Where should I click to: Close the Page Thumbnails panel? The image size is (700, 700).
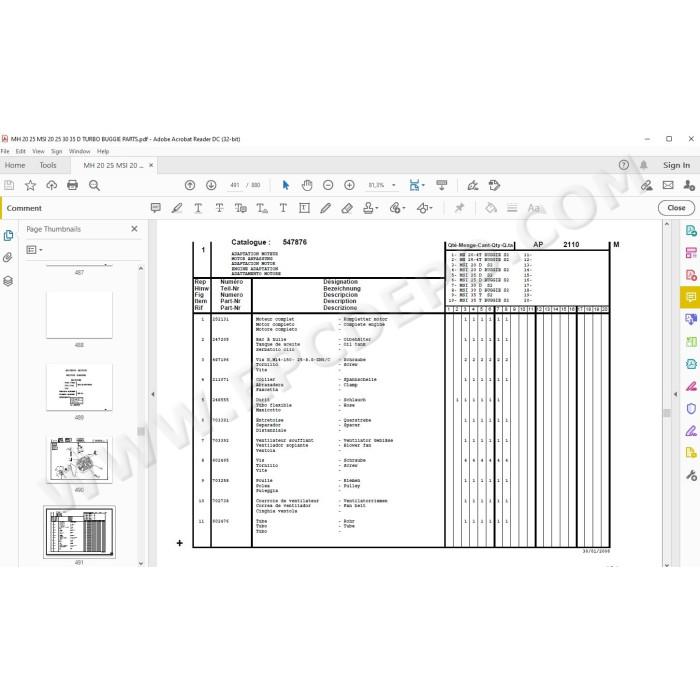(x=134, y=229)
